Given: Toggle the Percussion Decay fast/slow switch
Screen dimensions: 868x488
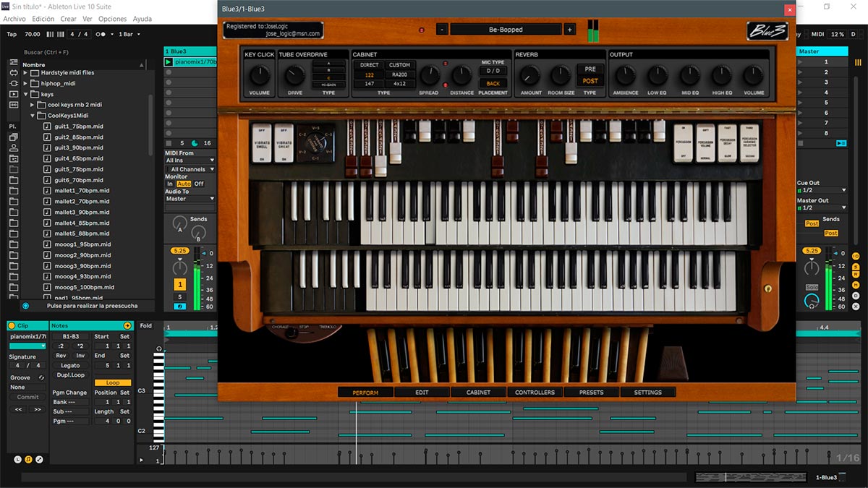Looking at the screenshot, I should (728, 142).
